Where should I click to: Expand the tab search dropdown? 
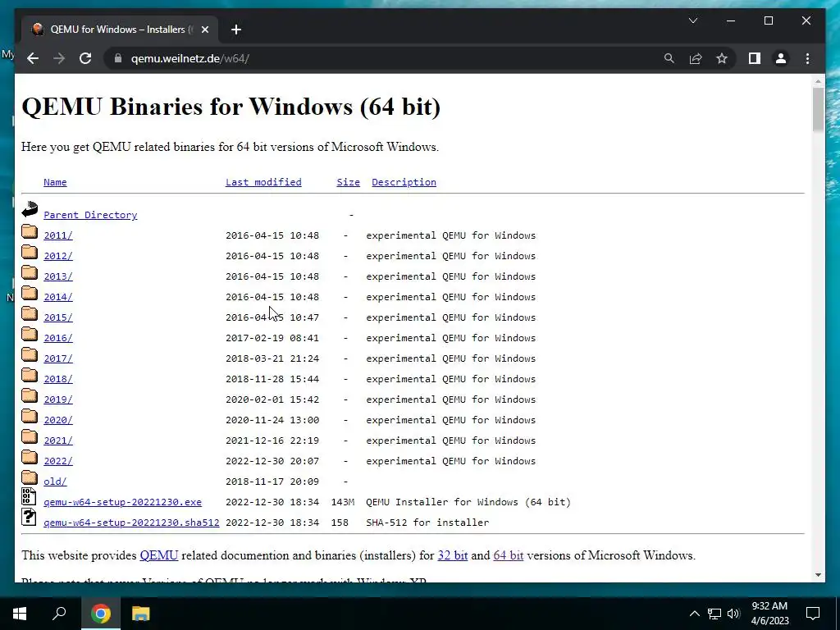coord(692,21)
